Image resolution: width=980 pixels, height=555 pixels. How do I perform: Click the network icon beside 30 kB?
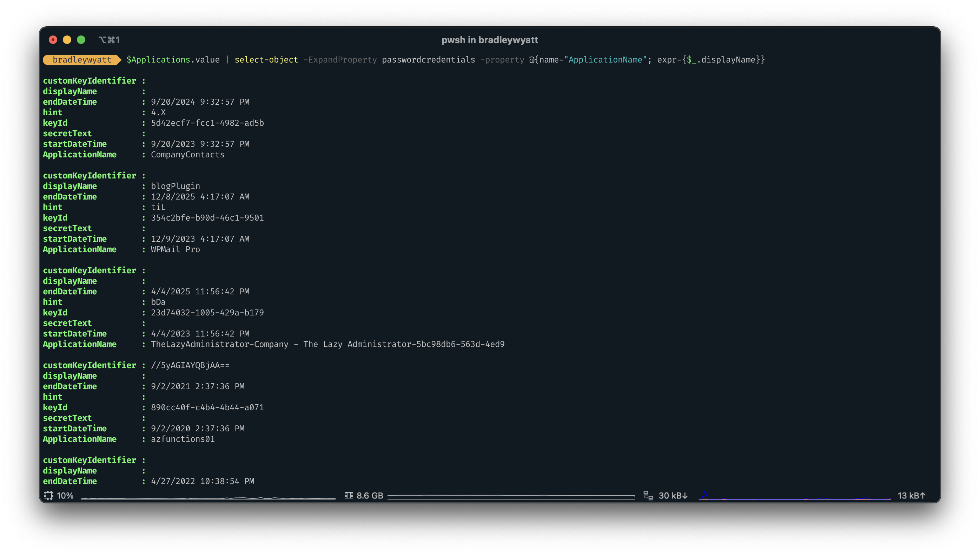pos(648,495)
